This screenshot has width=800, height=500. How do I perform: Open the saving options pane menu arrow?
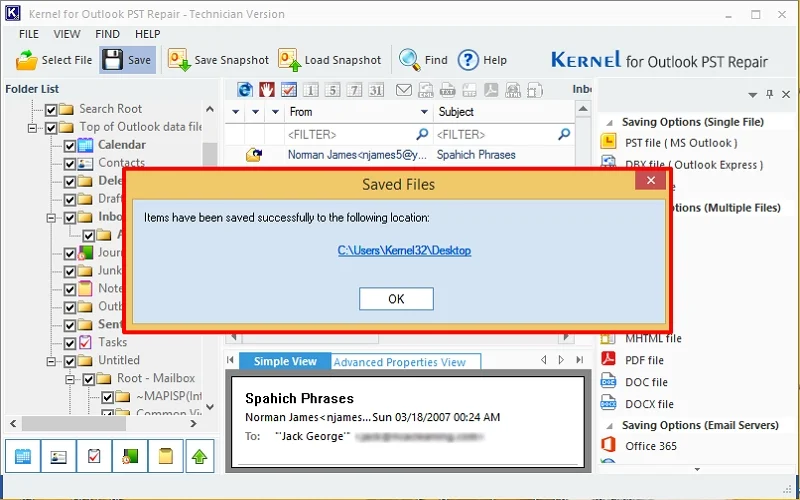pyautogui.click(x=753, y=94)
